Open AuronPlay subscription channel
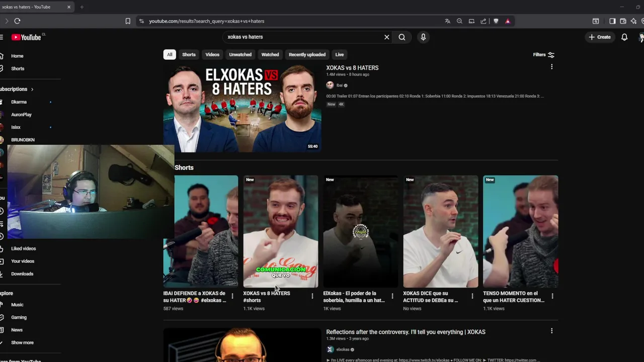This screenshot has width=644, height=362. point(21,115)
